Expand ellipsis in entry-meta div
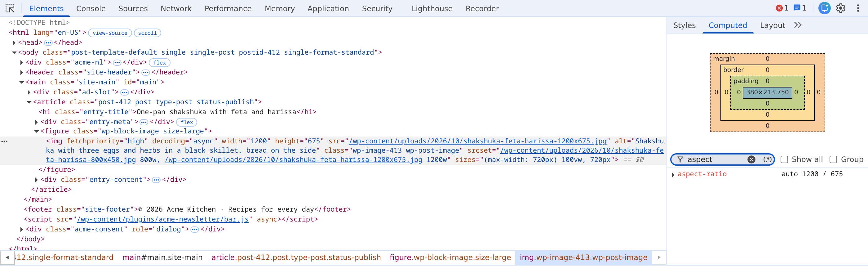 click(x=144, y=122)
